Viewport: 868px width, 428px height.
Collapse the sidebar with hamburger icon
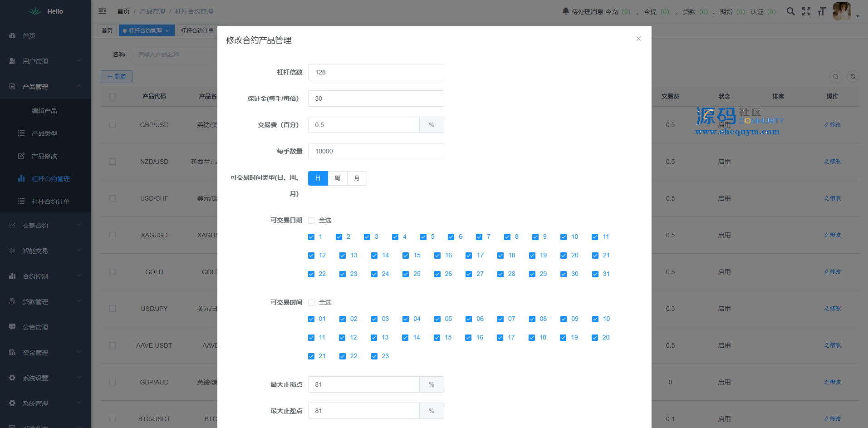(102, 11)
